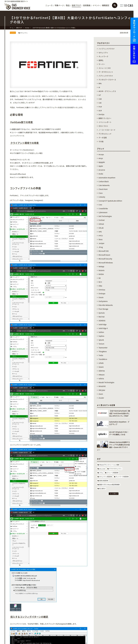This screenshot has width=138, height=644.
Task: Open FortiClient SSL-VPN popular article thumbnail
Action: point(102,413)
